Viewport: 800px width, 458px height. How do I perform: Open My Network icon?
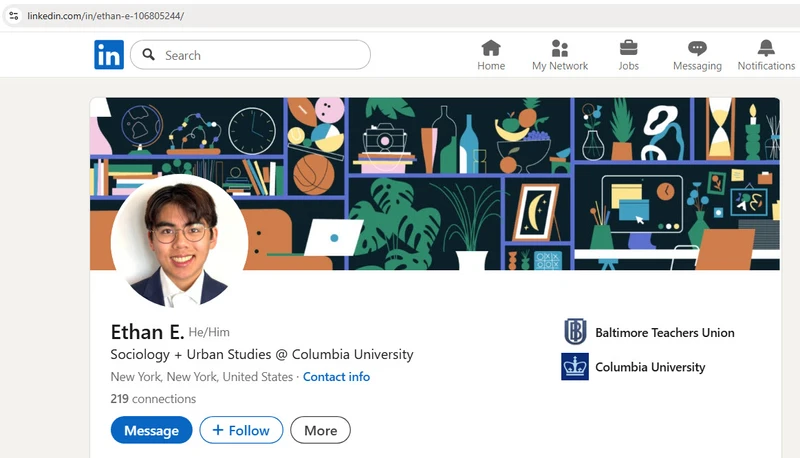[x=560, y=48]
